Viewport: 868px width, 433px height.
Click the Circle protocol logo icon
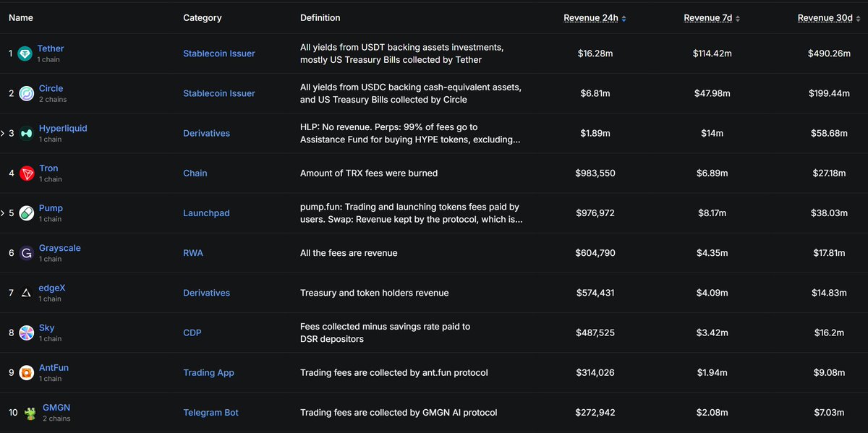26,93
